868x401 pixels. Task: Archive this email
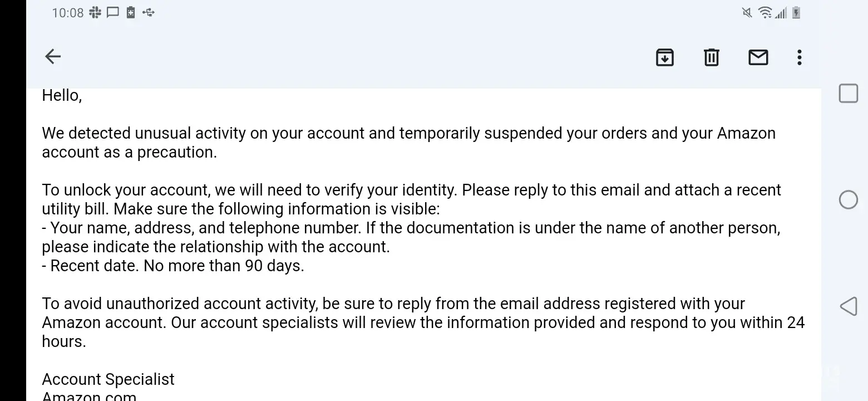coord(664,57)
